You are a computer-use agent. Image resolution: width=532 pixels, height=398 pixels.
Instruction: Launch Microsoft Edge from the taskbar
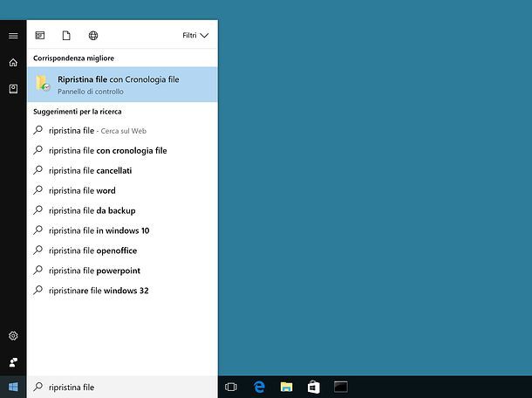coord(259,387)
